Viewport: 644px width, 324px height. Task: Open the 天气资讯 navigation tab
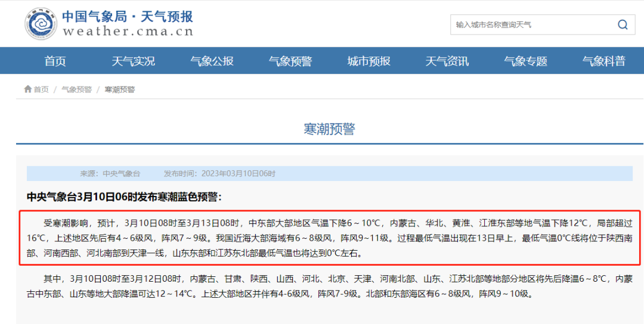tap(447, 61)
